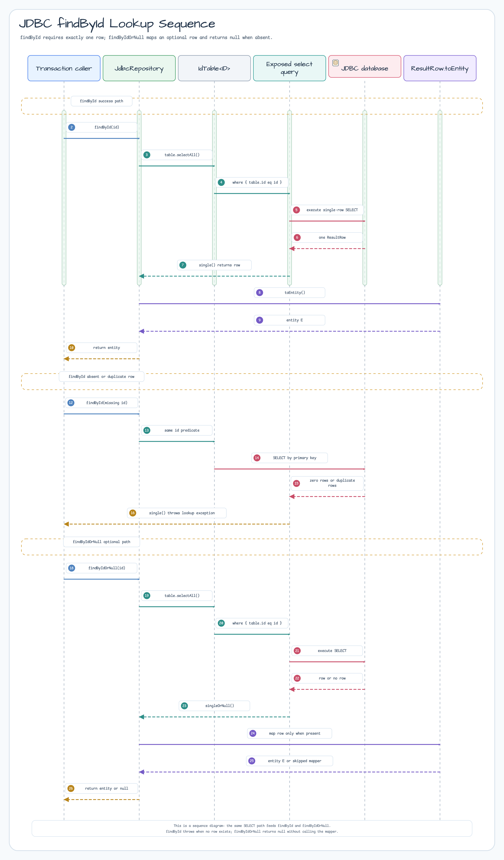Click step number 9 badge

(260, 320)
